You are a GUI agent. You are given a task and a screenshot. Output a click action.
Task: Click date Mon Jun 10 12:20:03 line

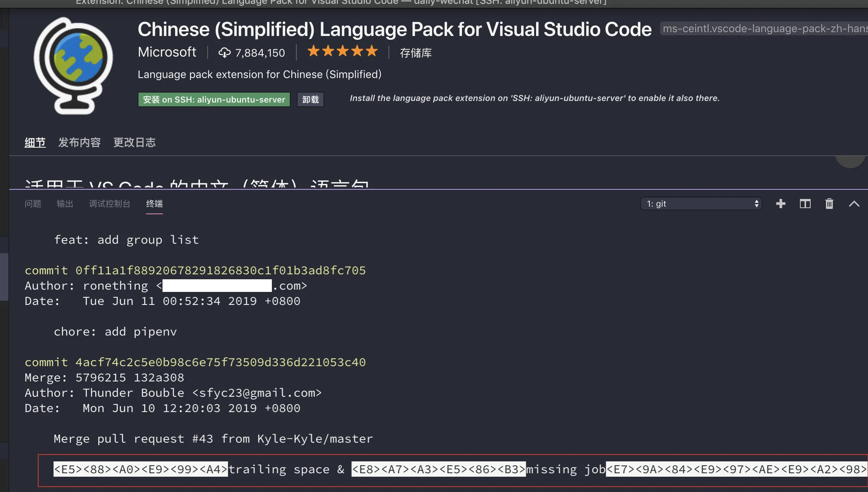163,408
